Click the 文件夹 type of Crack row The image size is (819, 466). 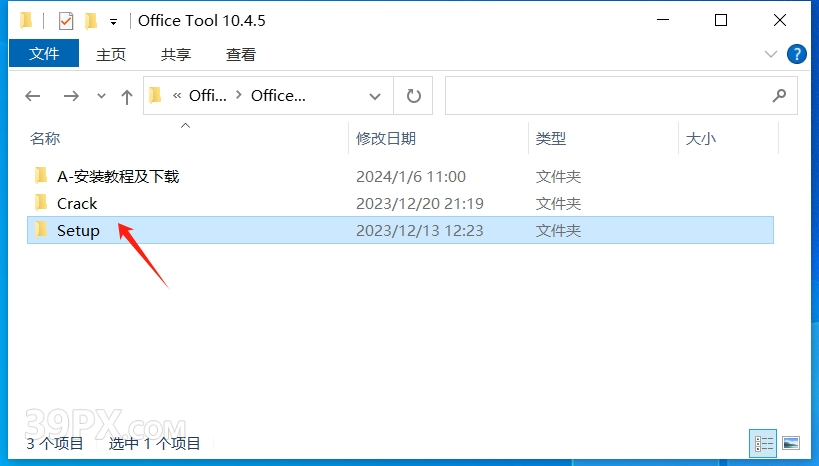(558, 203)
